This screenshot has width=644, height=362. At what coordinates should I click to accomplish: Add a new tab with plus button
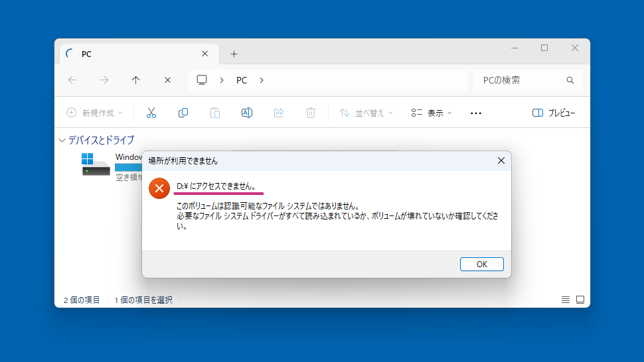pos(234,54)
